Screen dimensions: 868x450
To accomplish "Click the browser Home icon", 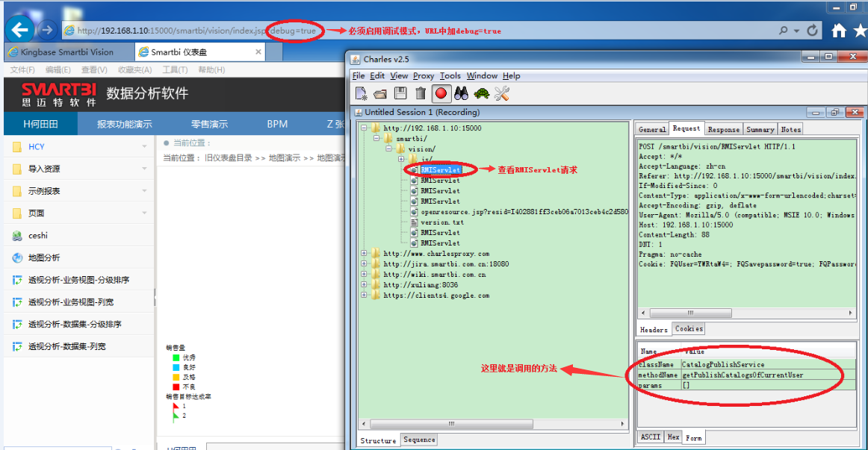I will coord(839,31).
